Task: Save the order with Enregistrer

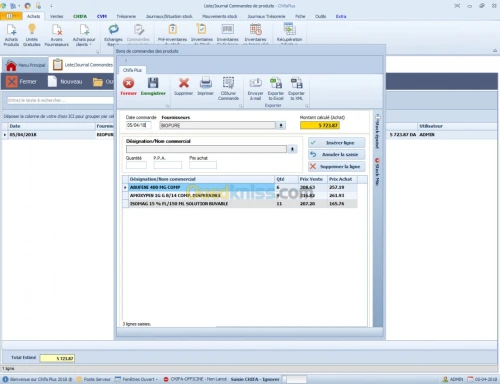Action: [153, 87]
